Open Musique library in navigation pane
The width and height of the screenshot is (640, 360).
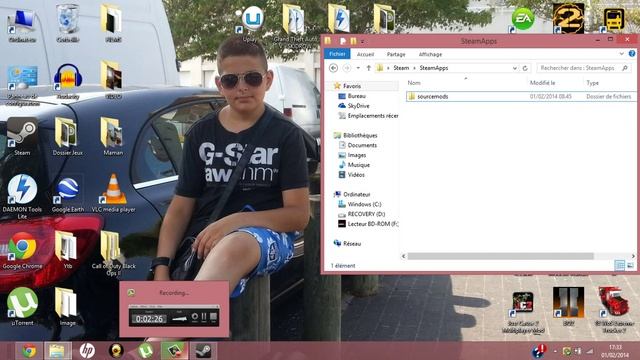click(x=354, y=165)
